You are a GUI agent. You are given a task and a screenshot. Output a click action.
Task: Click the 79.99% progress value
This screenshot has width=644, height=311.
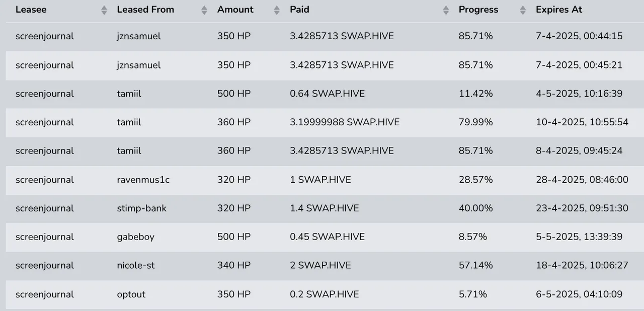(476, 122)
